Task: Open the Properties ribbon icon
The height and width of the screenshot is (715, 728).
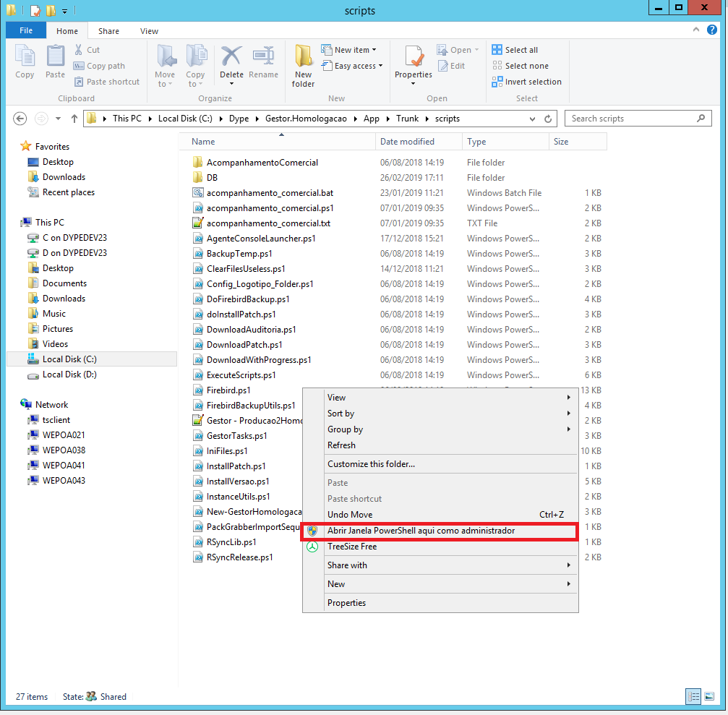Action: [414, 56]
